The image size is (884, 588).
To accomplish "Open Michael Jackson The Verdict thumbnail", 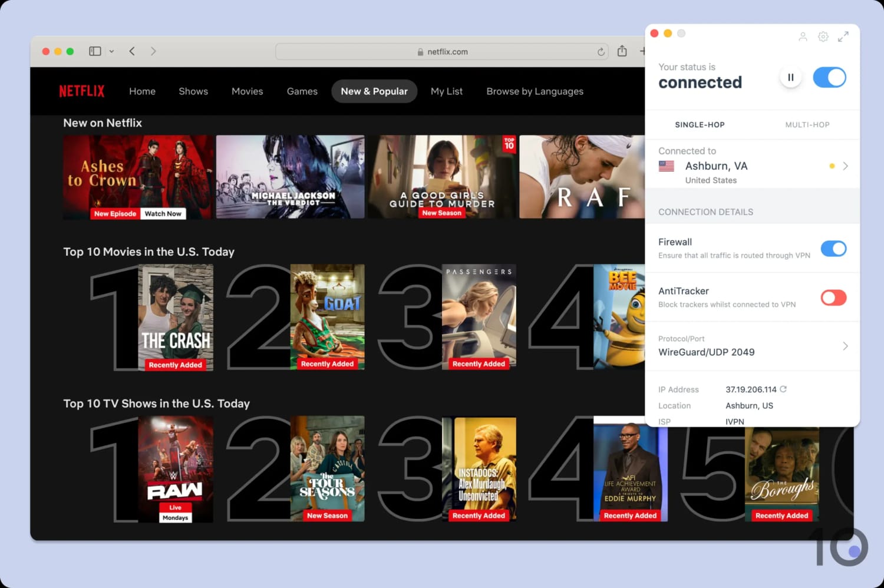I will point(291,177).
